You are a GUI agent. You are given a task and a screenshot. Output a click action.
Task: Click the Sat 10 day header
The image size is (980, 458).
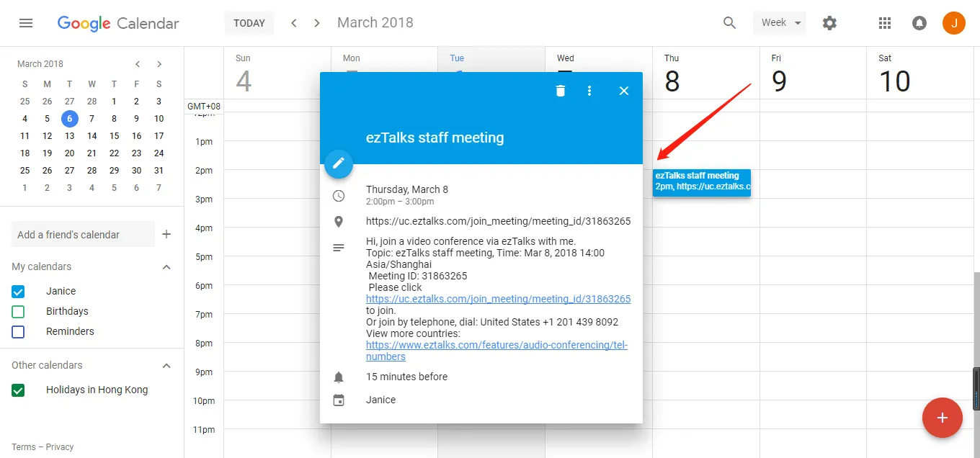894,74
